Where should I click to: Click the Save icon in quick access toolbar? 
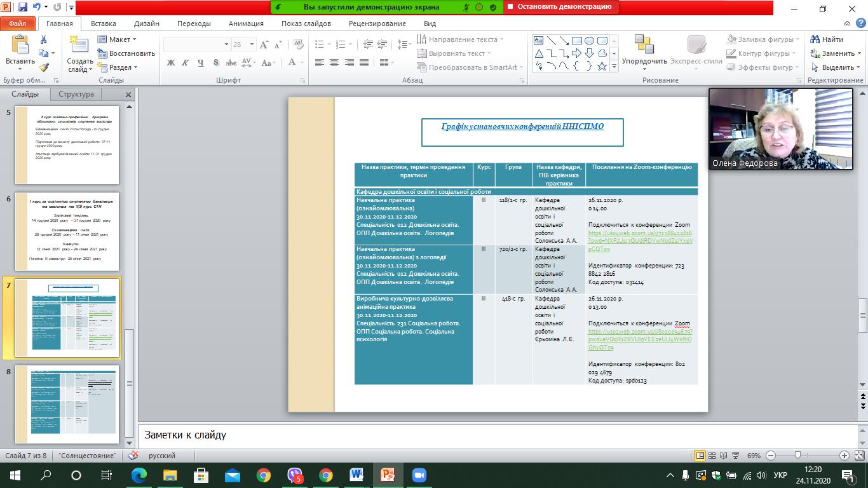[x=23, y=8]
